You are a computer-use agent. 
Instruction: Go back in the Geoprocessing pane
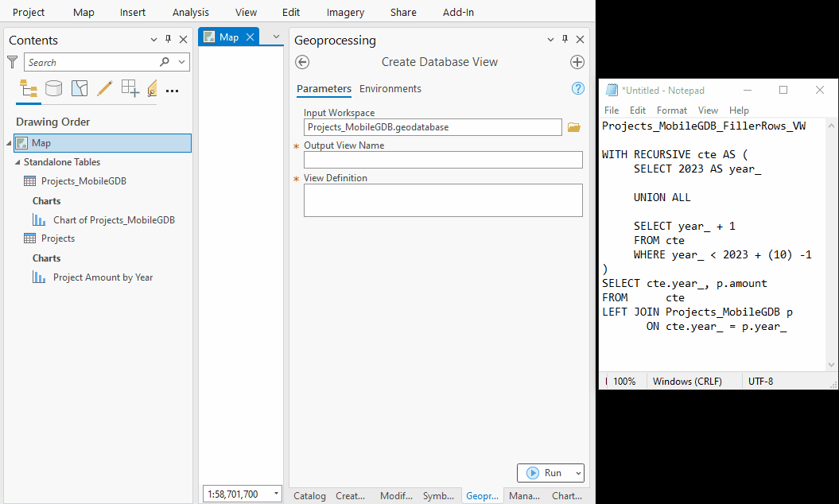pyautogui.click(x=301, y=61)
